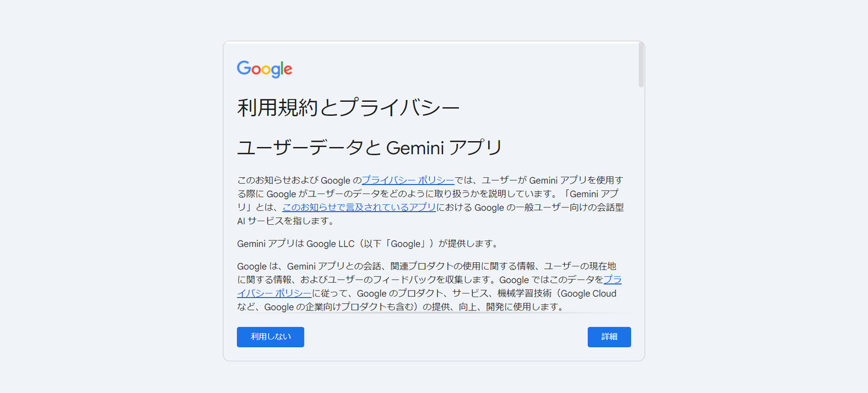This screenshot has width=868, height=393.
Task: Open the このお知らせで言及されているアプリ link
Action: click(359, 207)
